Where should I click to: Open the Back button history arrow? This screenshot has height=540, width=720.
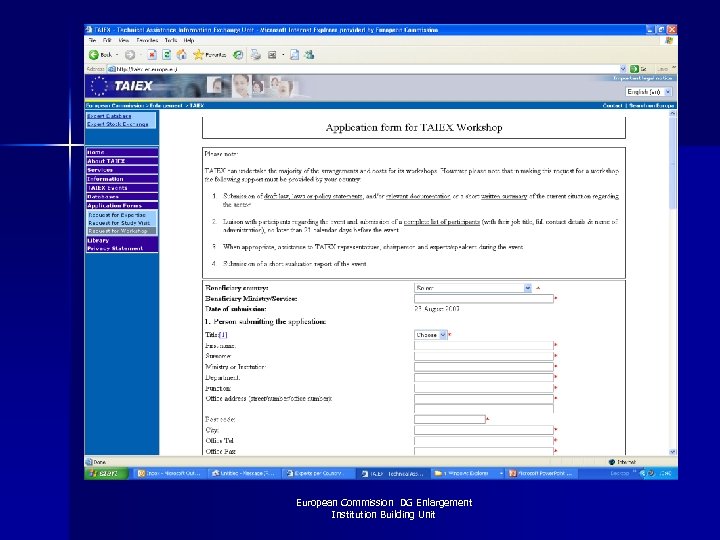(x=117, y=55)
